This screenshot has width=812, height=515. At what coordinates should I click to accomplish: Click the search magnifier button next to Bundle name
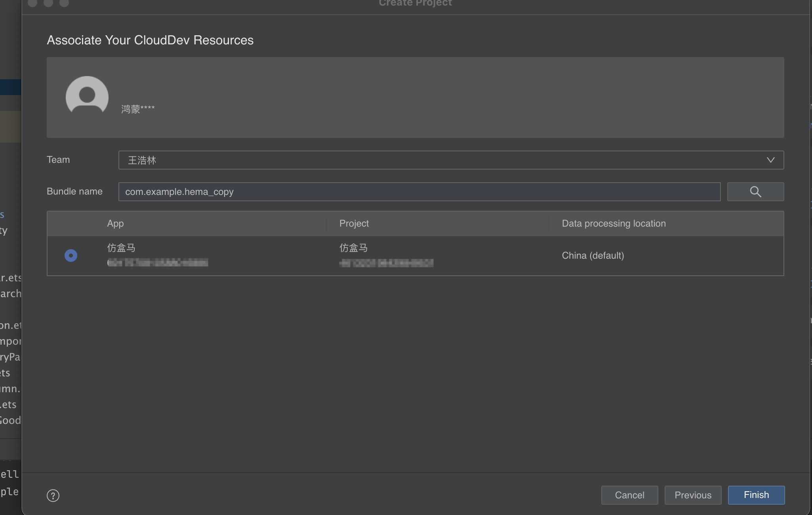pyautogui.click(x=755, y=192)
